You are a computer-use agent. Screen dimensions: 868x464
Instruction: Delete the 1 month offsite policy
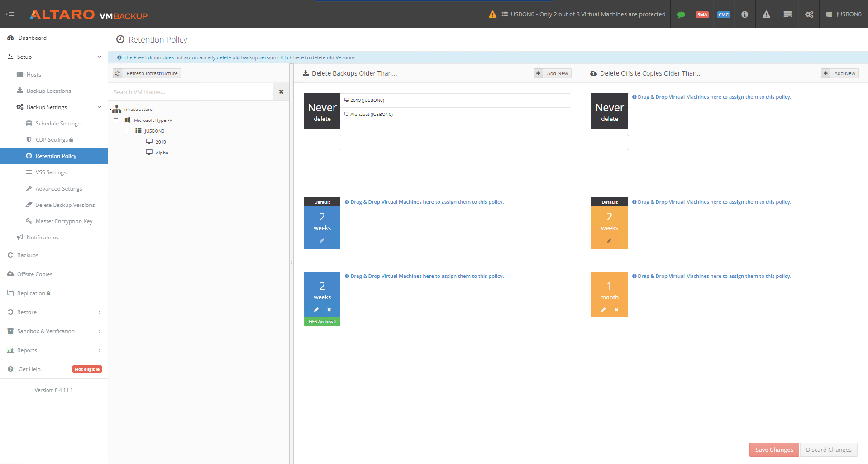[x=616, y=310]
